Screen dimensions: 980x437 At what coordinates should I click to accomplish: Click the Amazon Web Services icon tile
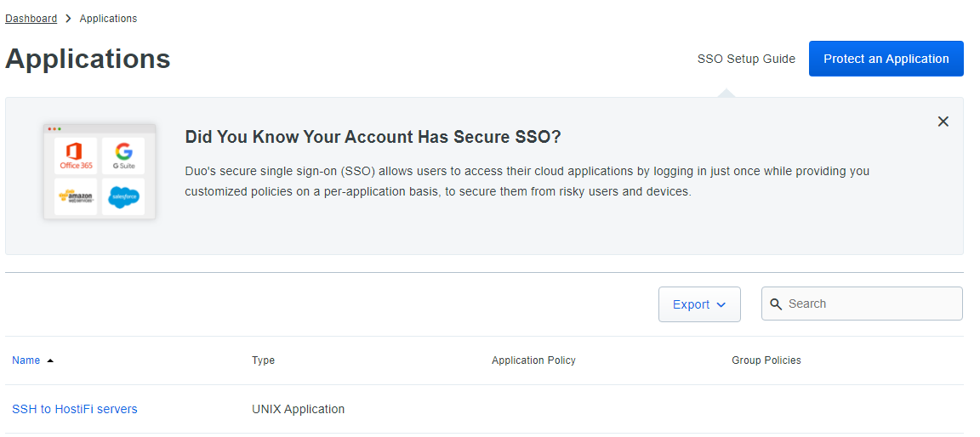(77, 196)
